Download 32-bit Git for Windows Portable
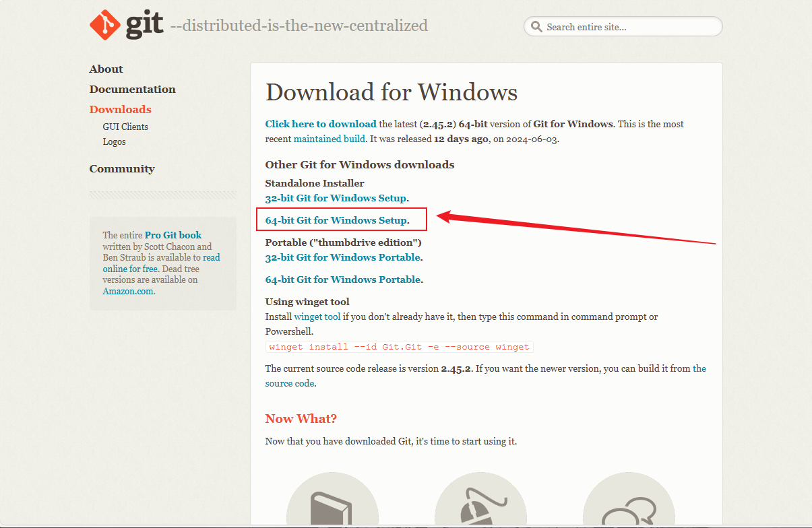The height and width of the screenshot is (528, 812). 343,257
